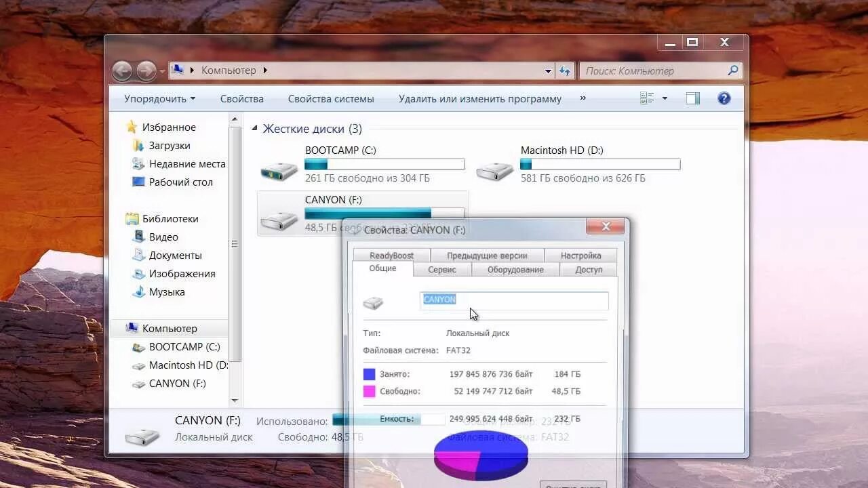
Task: Open Недавние места in the navigation pane
Action: click(x=186, y=164)
